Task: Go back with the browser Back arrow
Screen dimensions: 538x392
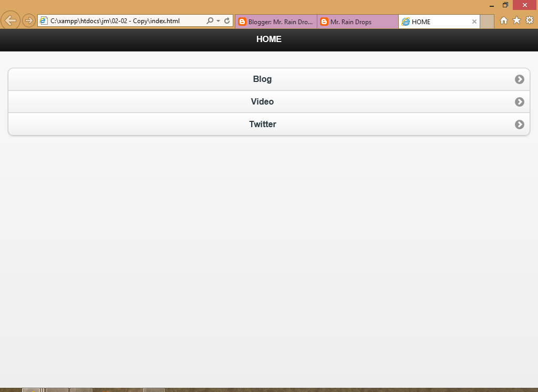Action: click(11, 20)
